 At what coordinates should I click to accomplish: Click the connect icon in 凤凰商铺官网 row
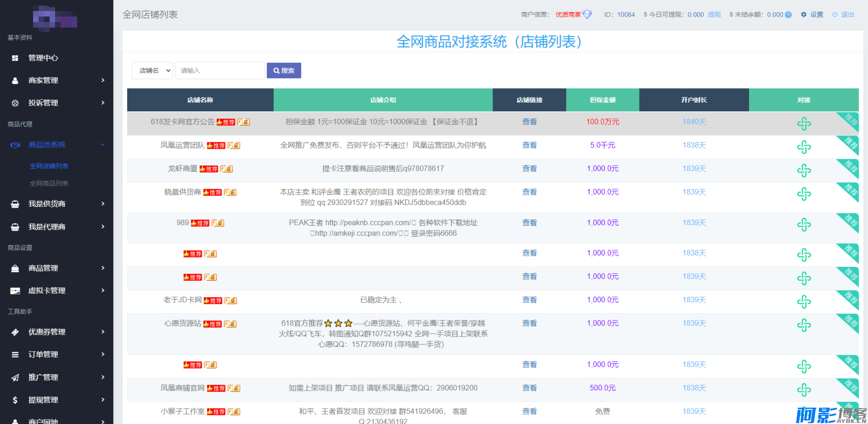[x=803, y=389]
